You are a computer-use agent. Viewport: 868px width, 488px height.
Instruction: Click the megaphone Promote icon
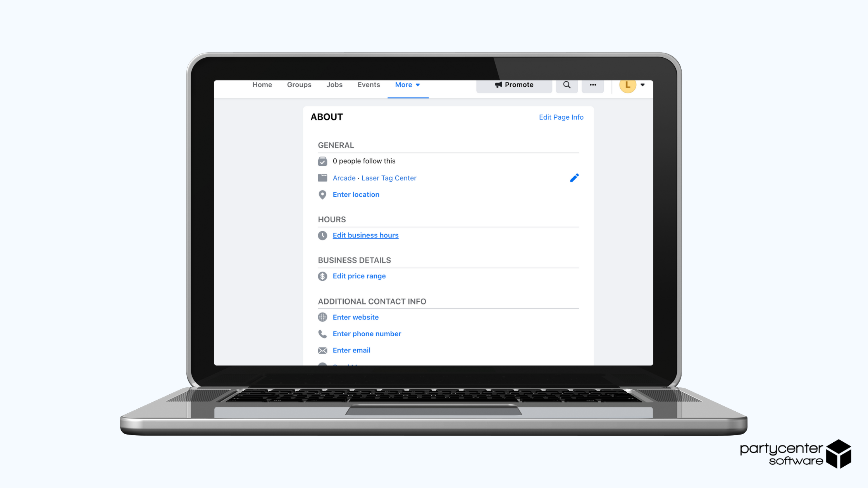coord(498,84)
